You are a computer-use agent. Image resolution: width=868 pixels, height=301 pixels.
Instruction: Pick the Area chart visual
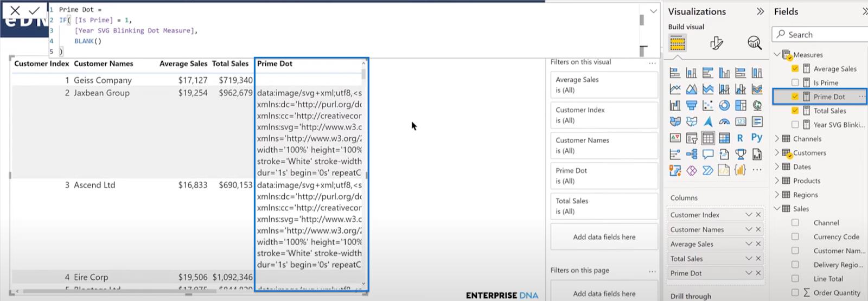691,89
